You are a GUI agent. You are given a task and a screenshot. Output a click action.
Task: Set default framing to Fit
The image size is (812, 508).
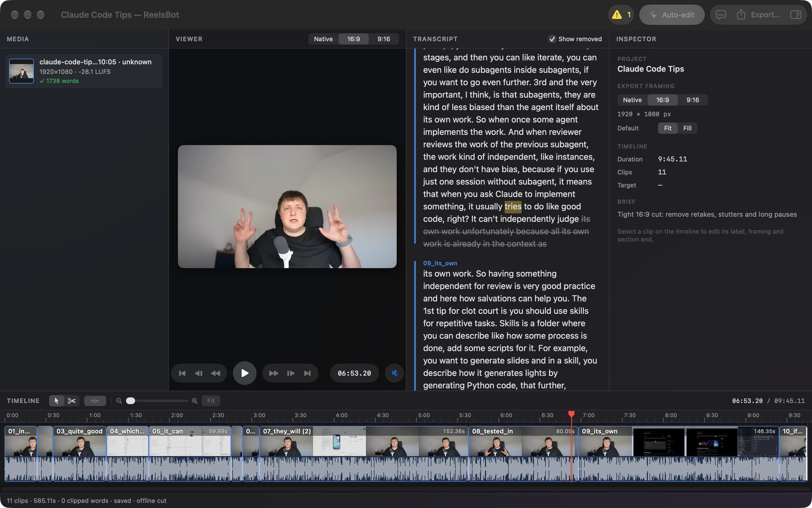point(668,128)
